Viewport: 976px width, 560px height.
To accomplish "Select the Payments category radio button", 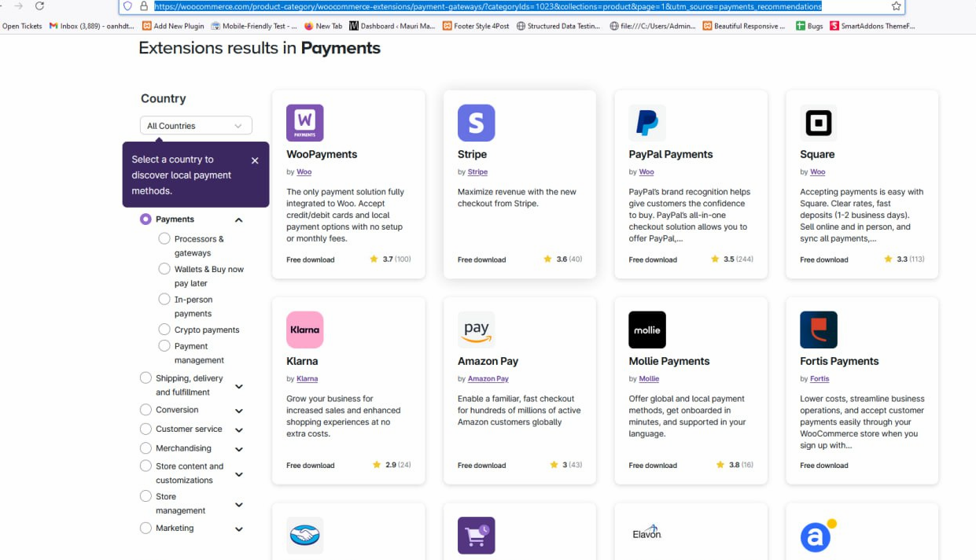I will [145, 219].
